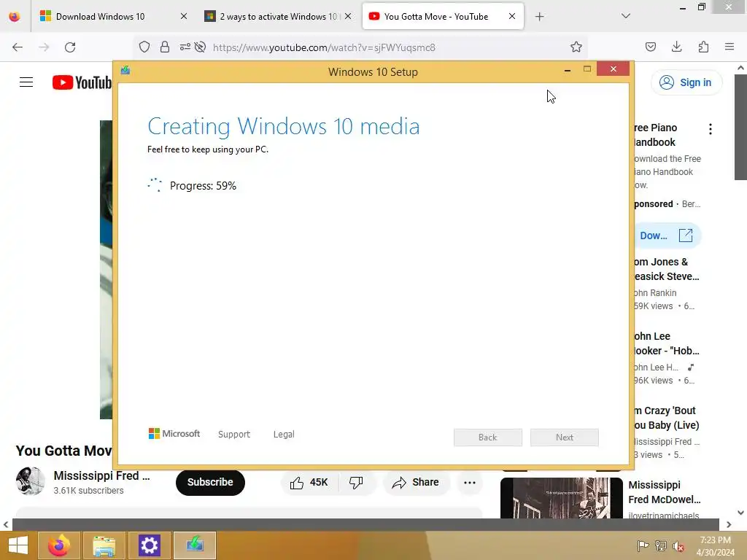Open the taskbar clock and date

click(715, 545)
